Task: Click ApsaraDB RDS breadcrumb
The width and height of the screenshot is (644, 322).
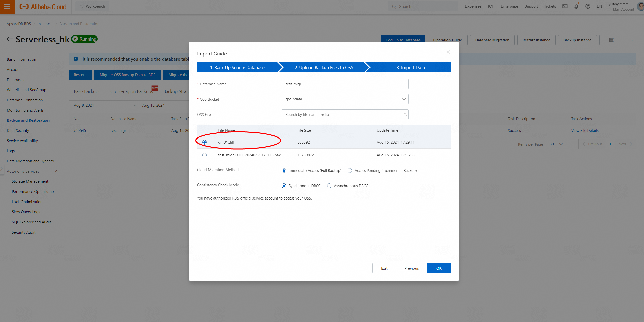Action: tap(19, 24)
